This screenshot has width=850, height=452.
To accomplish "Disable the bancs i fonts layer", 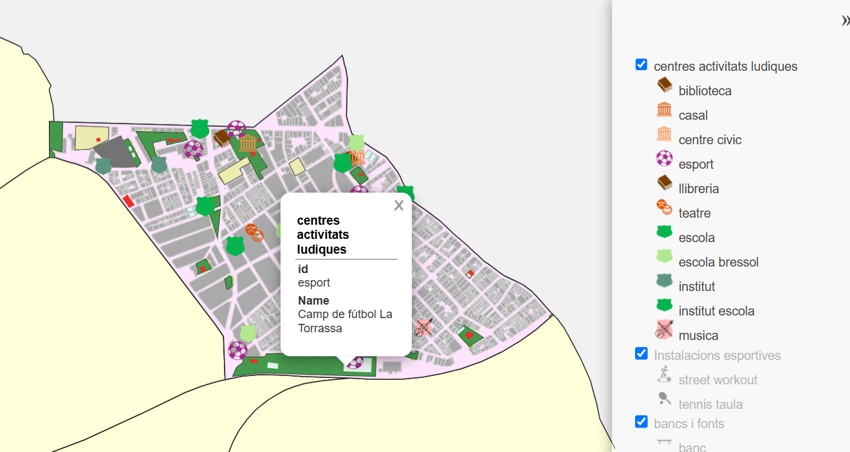I will 641,422.
